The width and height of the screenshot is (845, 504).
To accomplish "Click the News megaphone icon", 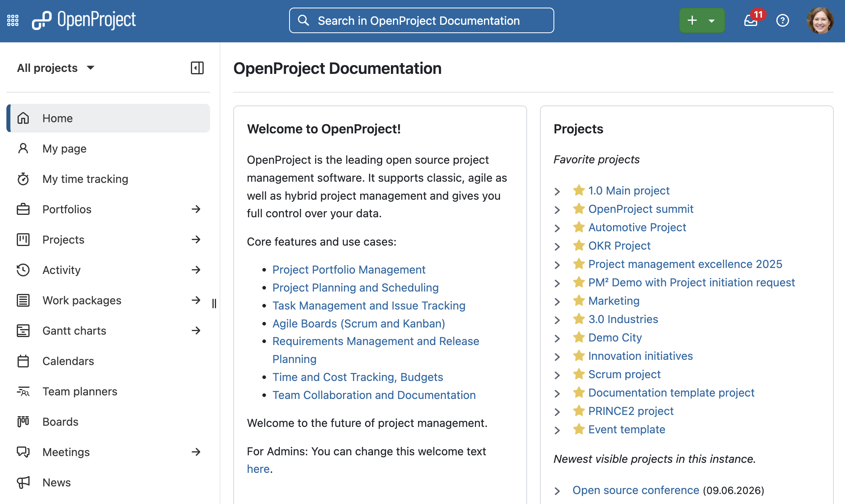I will [23, 482].
